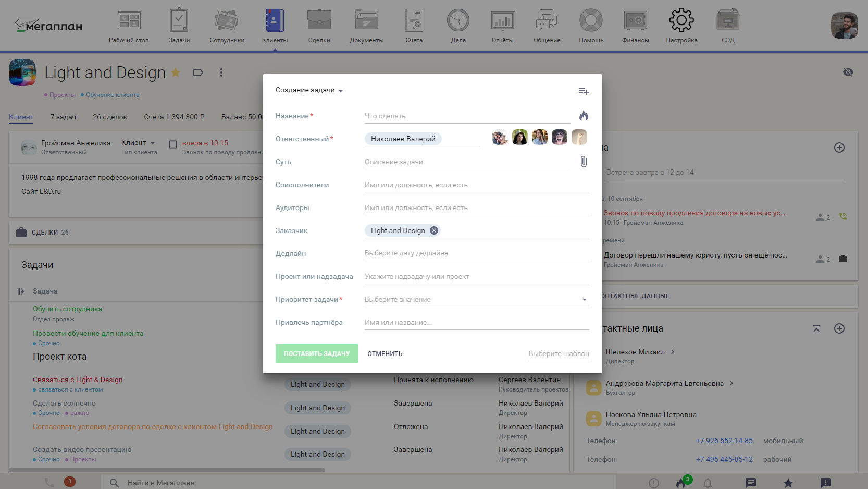Open the Документы section
The image size is (868, 489).
click(367, 26)
